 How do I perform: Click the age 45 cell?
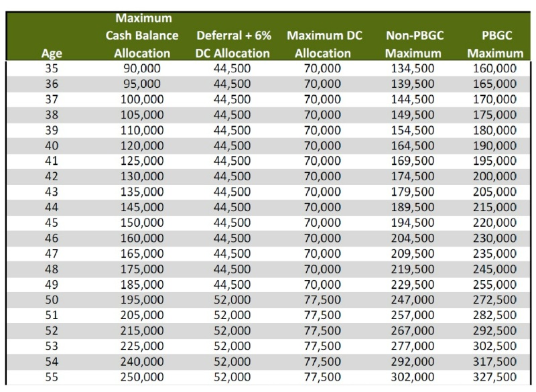[x=51, y=222]
